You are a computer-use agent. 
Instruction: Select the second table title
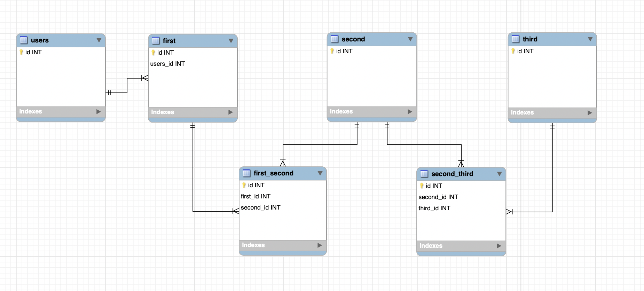click(x=353, y=39)
